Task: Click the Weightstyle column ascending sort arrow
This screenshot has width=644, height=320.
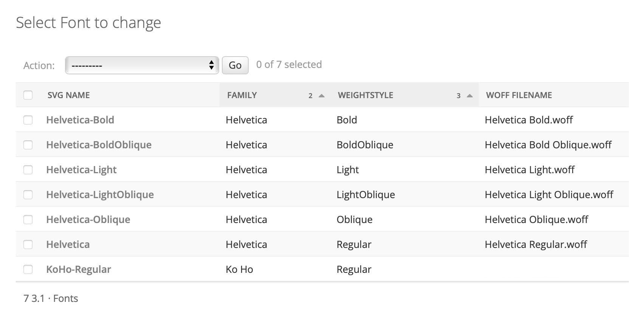Action: coord(470,96)
